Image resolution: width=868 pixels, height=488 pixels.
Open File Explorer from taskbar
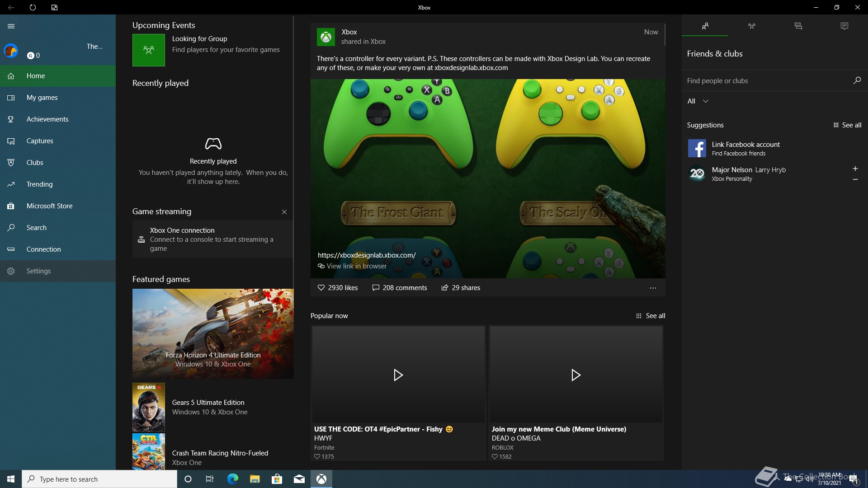pyautogui.click(x=255, y=479)
